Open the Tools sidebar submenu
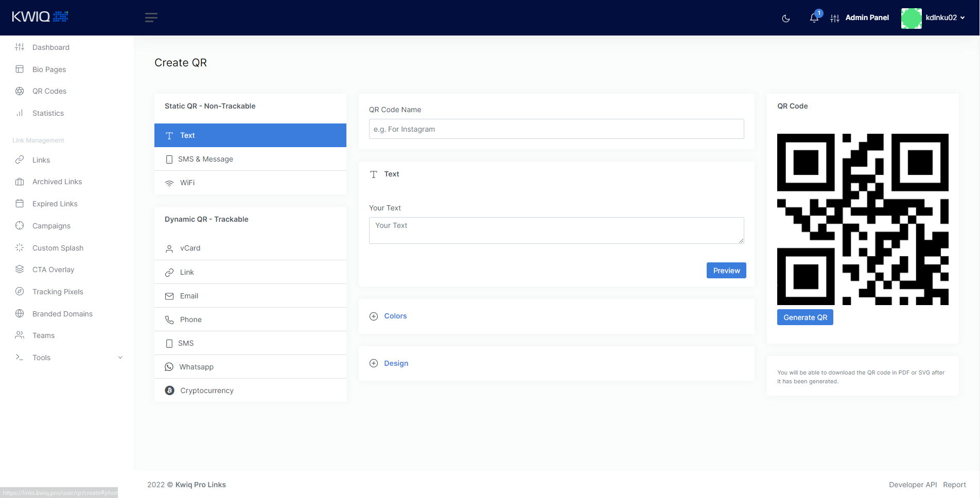 [41, 358]
